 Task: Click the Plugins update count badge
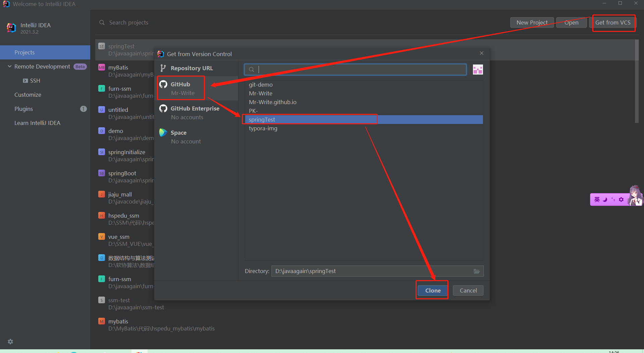[83, 109]
